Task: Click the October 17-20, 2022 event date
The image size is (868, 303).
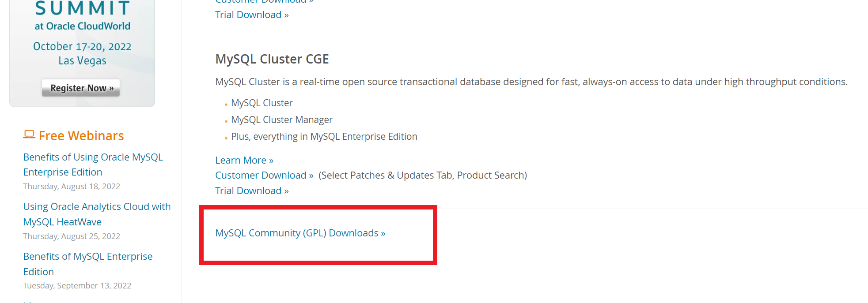Action: click(82, 47)
